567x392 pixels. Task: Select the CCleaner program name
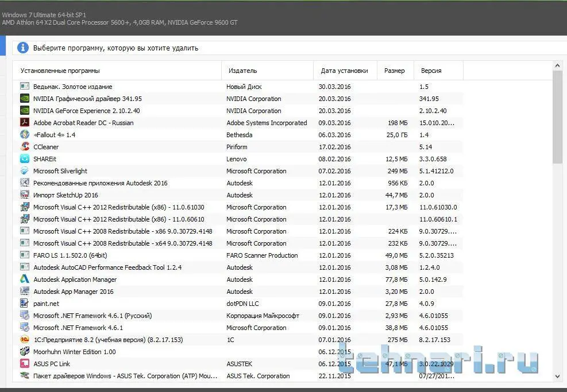pyautogui.click(x=46, y=147)
